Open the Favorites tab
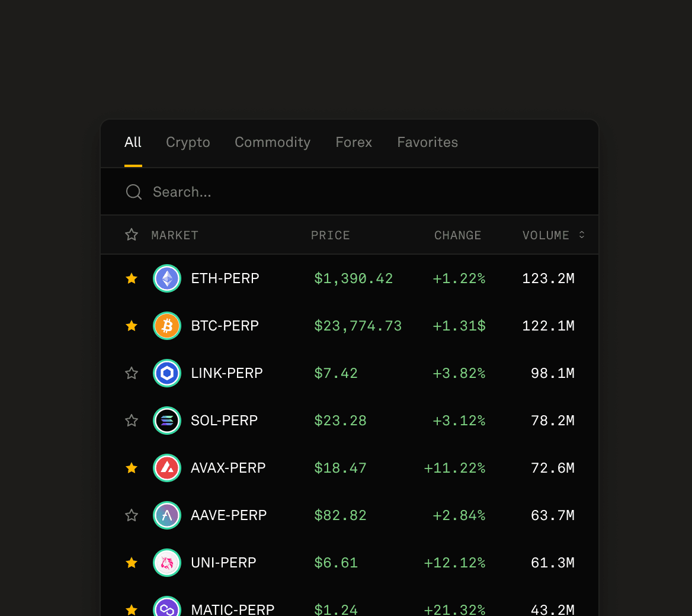692x616 pixels. coord(427,142)
